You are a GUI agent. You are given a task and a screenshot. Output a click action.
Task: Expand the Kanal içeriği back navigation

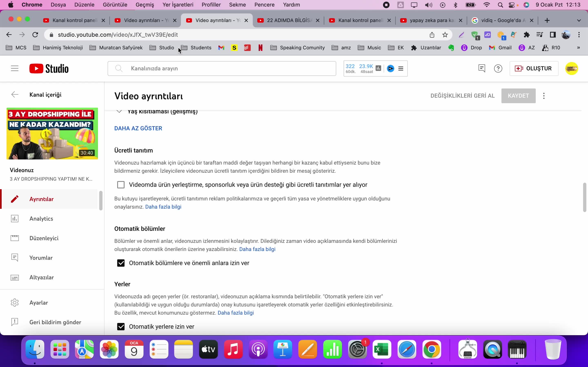[x=14, y=94]
